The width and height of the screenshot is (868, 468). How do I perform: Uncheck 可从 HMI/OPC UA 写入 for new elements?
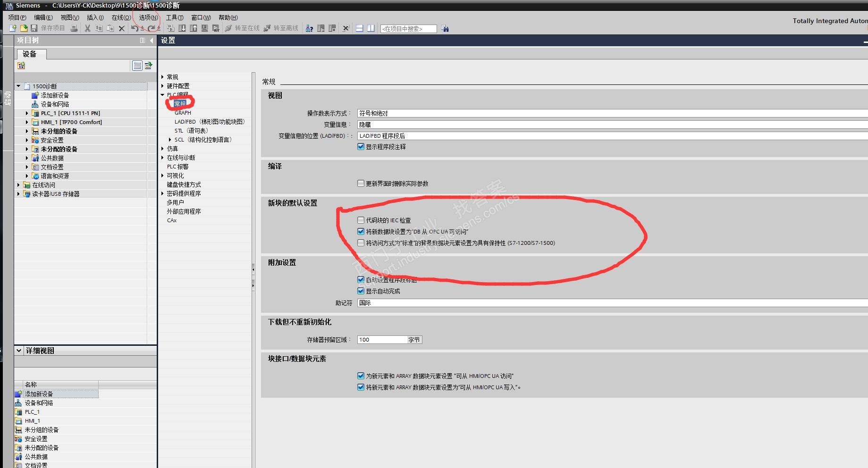click(361, 387)
